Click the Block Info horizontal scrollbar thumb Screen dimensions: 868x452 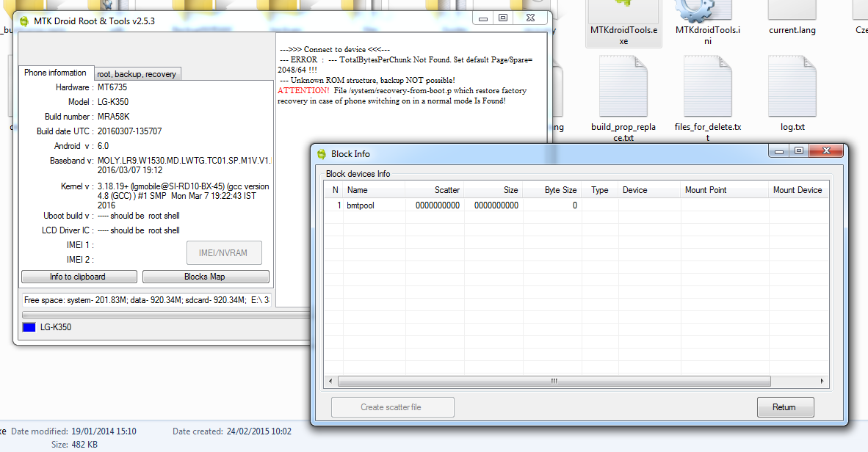[554, 381]
